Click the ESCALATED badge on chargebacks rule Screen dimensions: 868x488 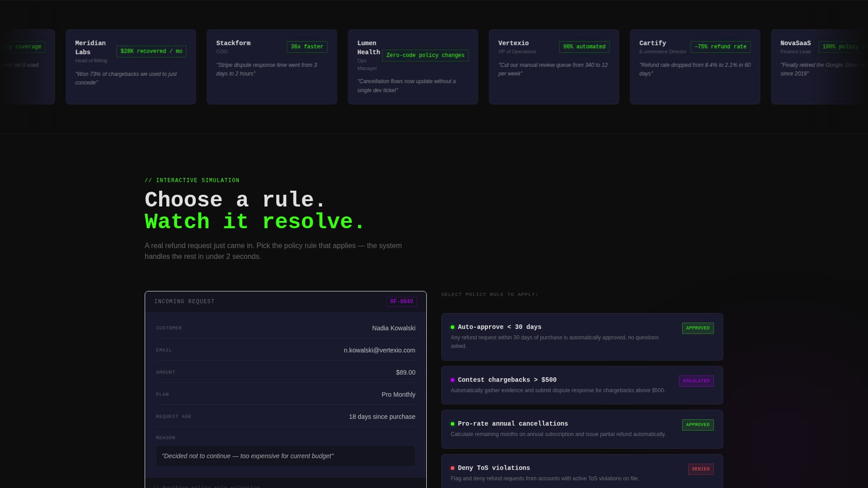pos(696,381)
